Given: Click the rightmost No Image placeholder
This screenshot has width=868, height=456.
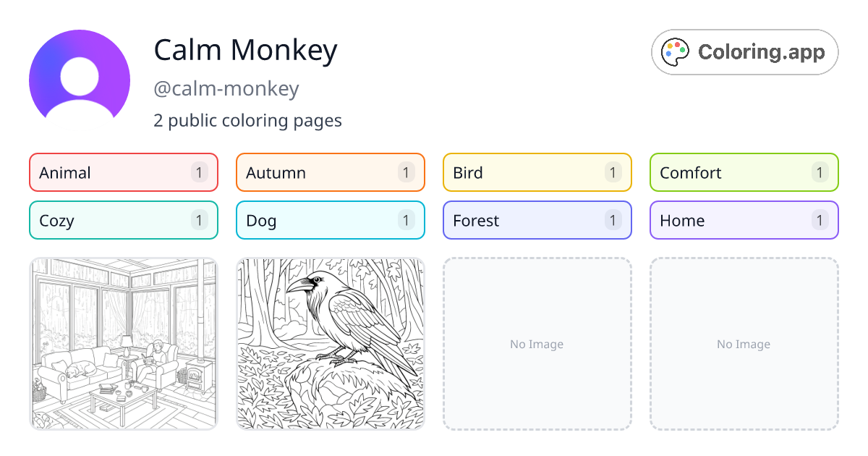Looking at the screenshot, I should coord(744,344).
